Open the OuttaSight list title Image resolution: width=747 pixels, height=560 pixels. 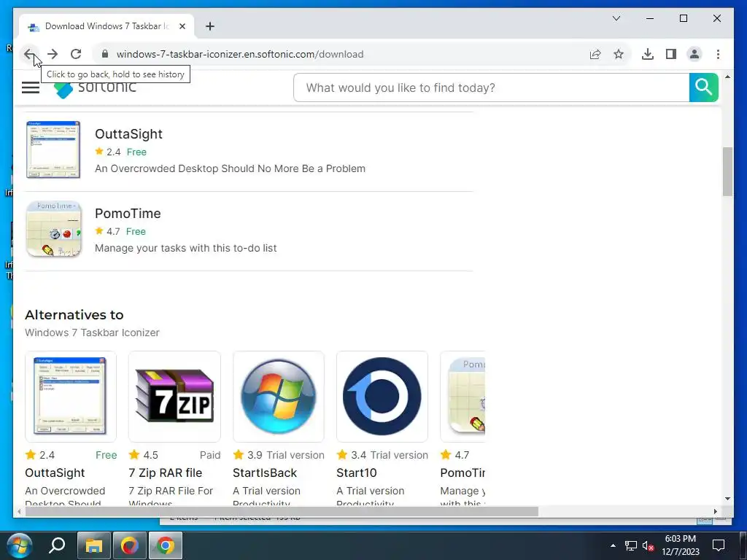coord(128,134)
